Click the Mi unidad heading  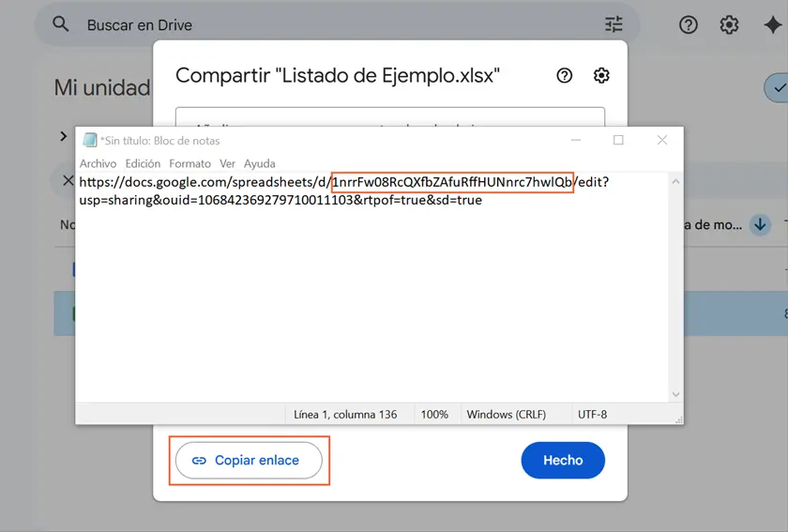(x=102, y=87)
